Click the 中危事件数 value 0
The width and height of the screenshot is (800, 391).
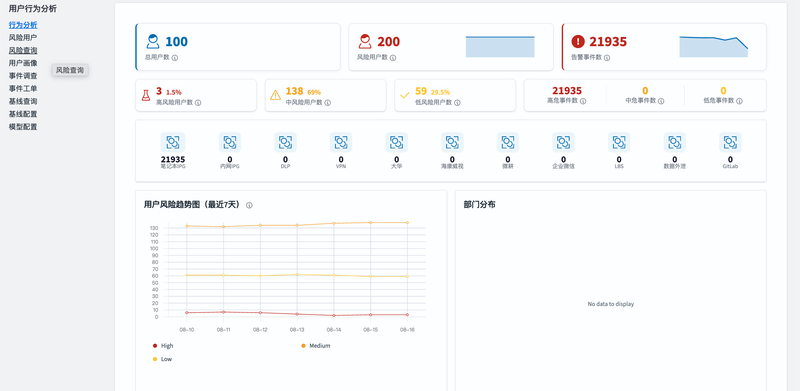(x=645, y=91)
